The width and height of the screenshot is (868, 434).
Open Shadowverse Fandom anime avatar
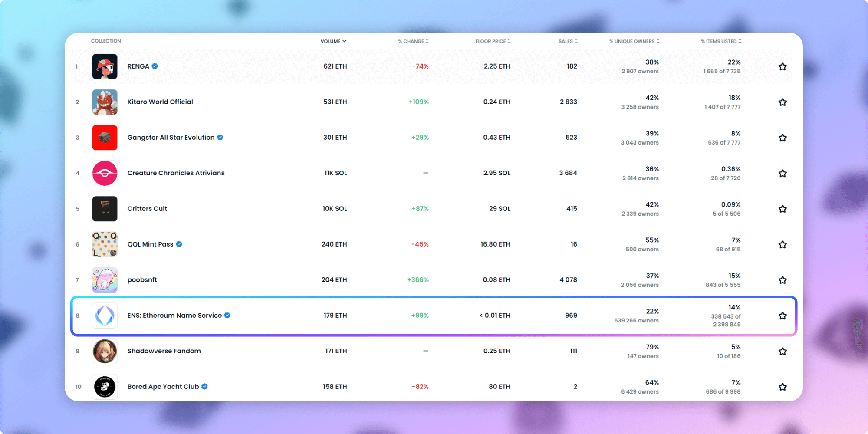pos(105,351)
